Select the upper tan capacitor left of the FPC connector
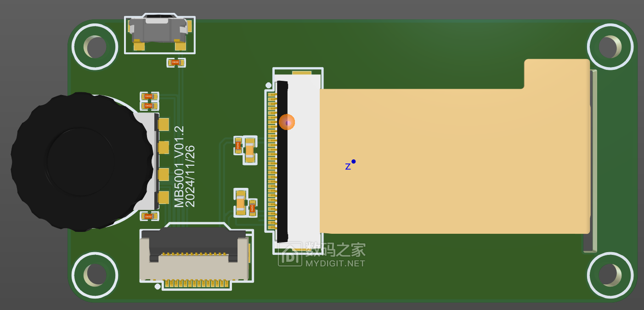 249,150
